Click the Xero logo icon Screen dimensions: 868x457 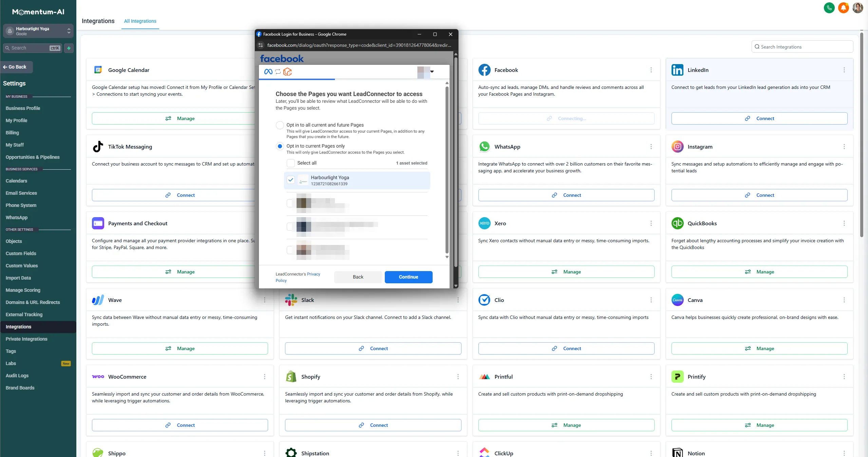pyautogui.click(x=484, y=223)
